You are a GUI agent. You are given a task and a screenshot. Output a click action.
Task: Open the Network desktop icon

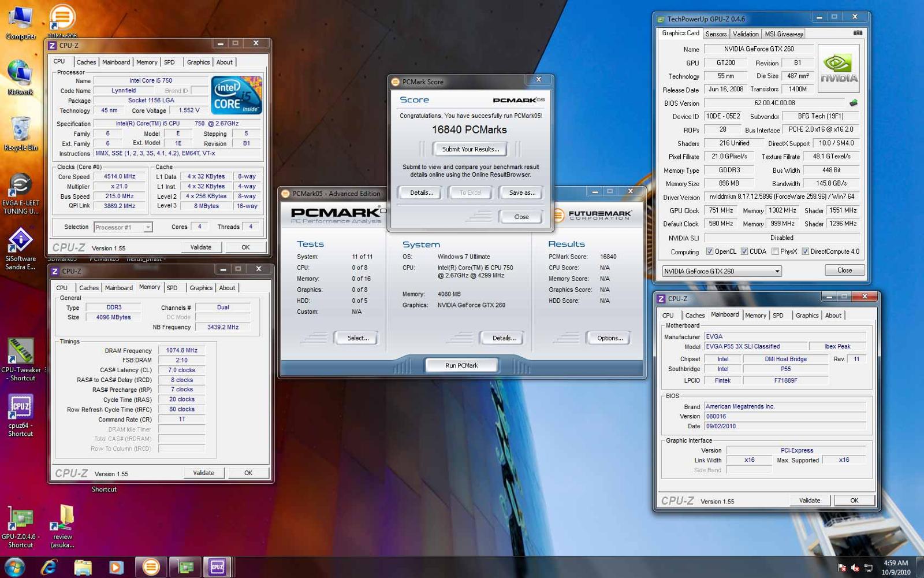click(x=20, y=78)
